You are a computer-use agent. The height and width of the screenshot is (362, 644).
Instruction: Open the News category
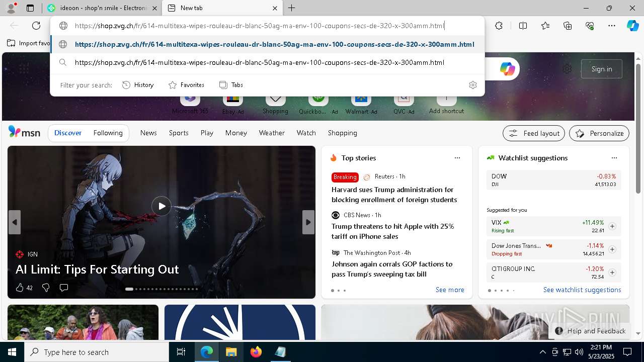tap(148, 133)
